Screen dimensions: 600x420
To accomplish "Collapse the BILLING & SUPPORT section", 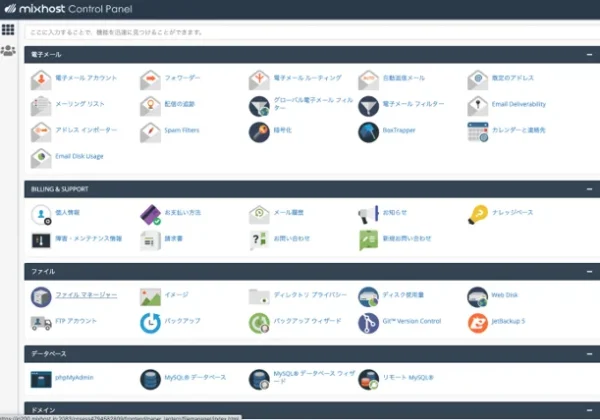I will click(x=589, y=189).
